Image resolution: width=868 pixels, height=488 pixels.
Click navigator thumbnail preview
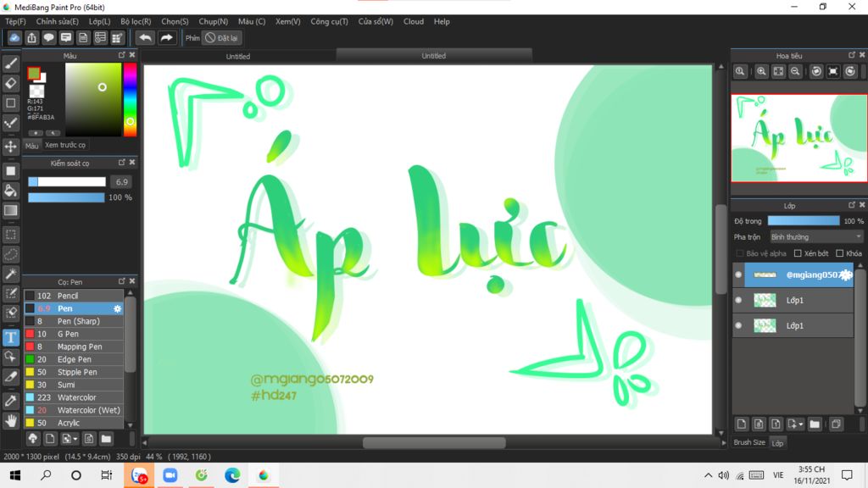pos(798,138)
